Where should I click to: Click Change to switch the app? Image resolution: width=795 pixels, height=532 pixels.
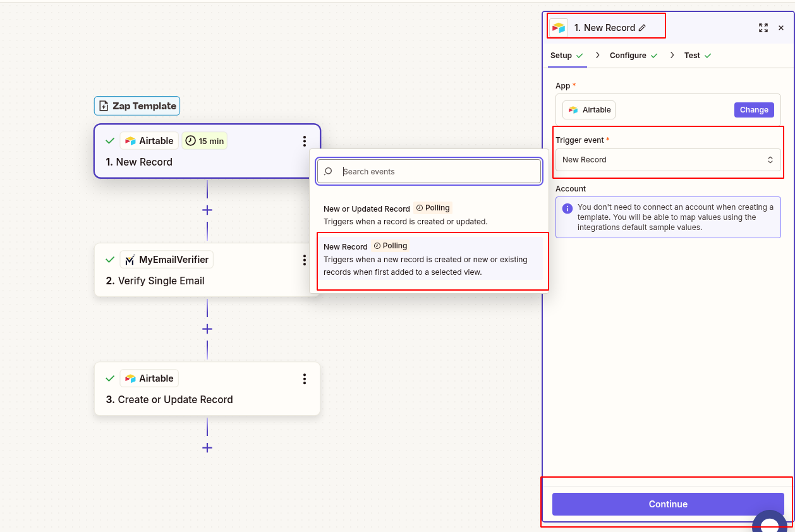point(753,109)
